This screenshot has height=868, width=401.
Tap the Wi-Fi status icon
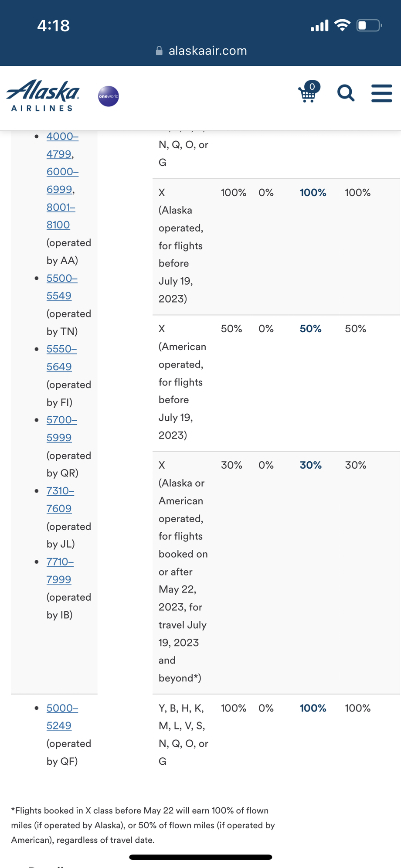coord(343,25)
